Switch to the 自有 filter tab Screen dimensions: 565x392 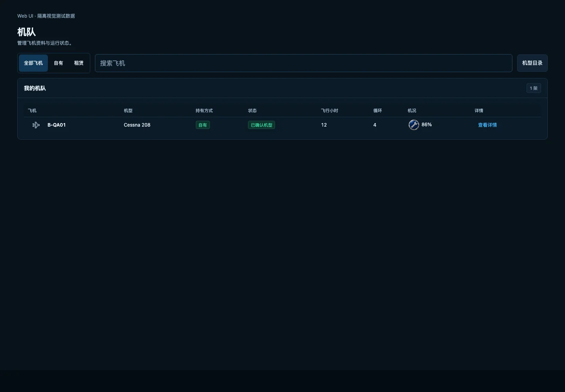pyautogui.click(x=58, y=63)
